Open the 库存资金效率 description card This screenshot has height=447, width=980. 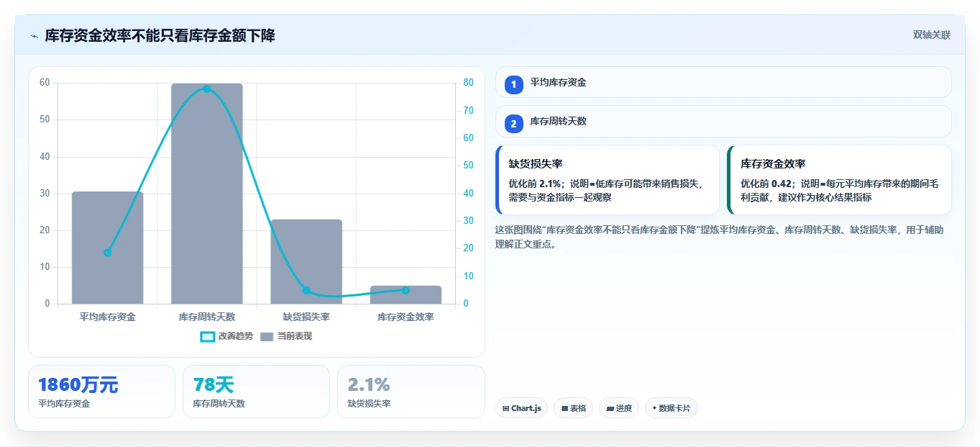[839, 180]
